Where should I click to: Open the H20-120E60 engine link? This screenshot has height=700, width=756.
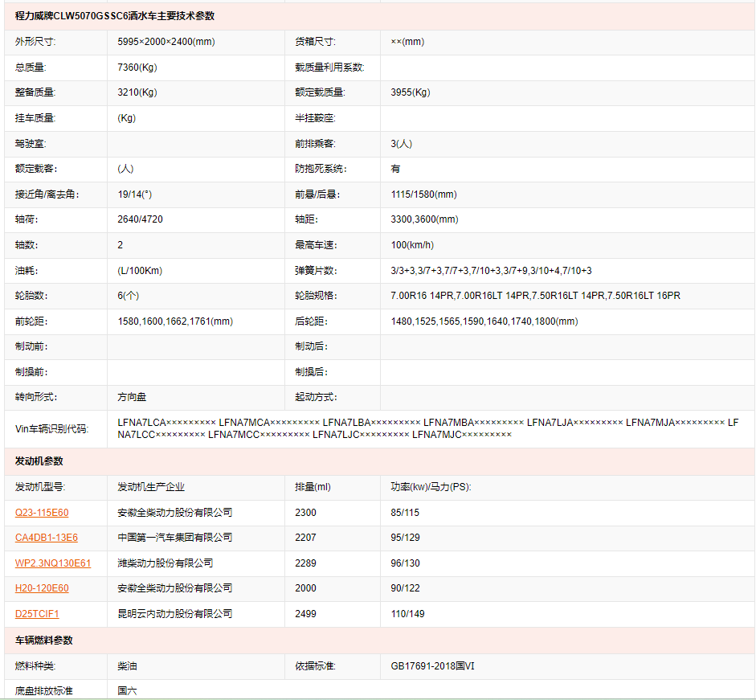pos(42,588)
